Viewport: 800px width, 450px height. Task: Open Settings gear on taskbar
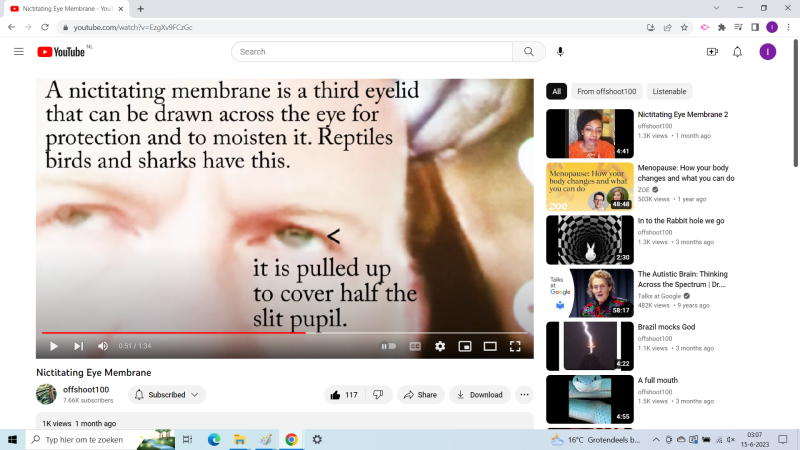coord(317,439)
